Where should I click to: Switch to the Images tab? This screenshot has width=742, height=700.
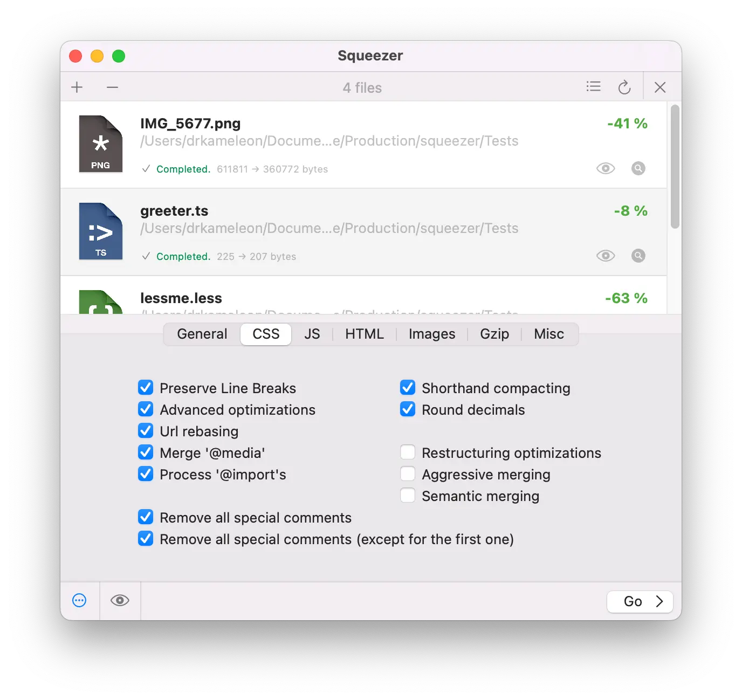click(432, 334)
